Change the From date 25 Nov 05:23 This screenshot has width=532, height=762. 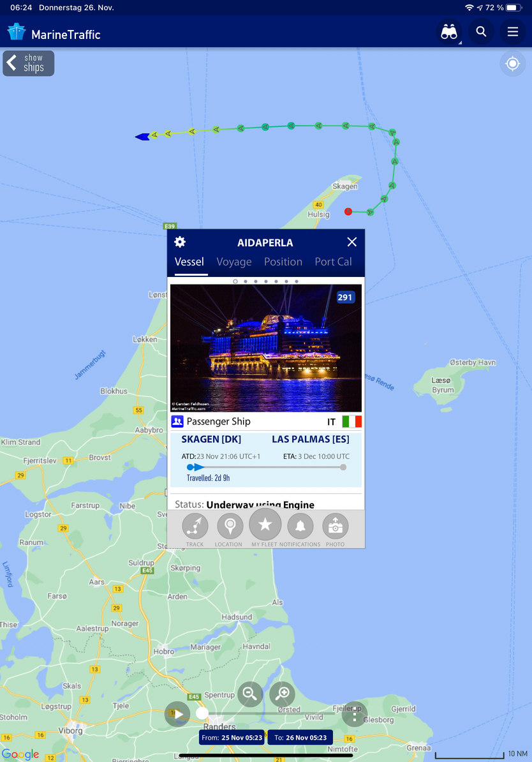pos(232,737)
